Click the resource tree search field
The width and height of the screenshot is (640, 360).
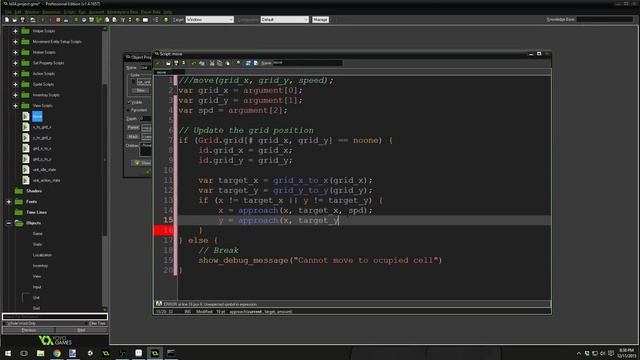click(55, 316)
